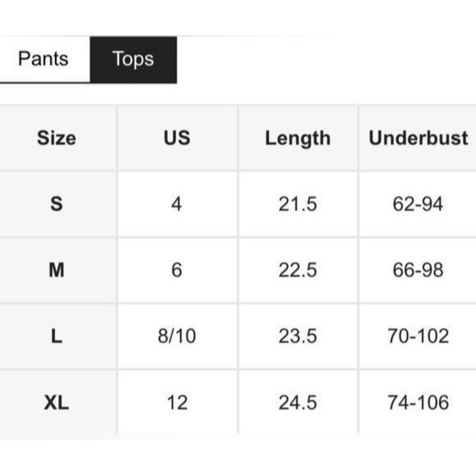This screenshot has height=476, width=476.
Task: Click the 21.5 length cell
Action: 298,204
